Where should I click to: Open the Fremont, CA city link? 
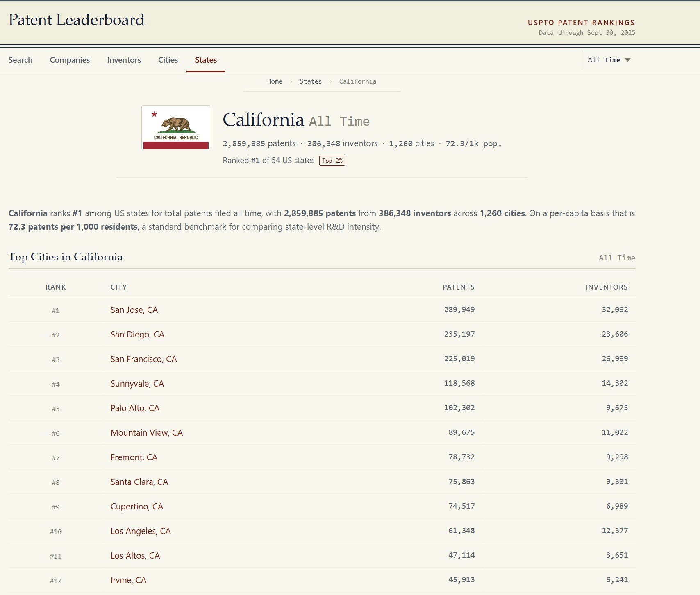click(134, 457)
